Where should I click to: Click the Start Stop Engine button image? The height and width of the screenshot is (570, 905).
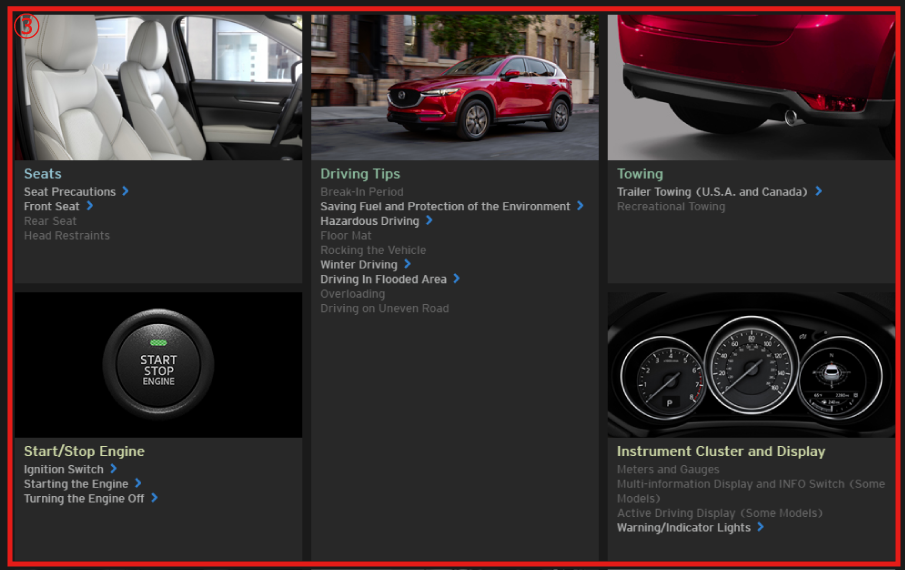pyautogui.click(x=158, y=365)
